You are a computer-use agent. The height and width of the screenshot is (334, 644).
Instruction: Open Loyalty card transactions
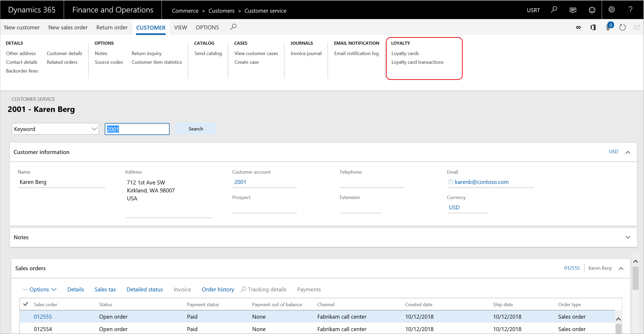pos(418,62)
